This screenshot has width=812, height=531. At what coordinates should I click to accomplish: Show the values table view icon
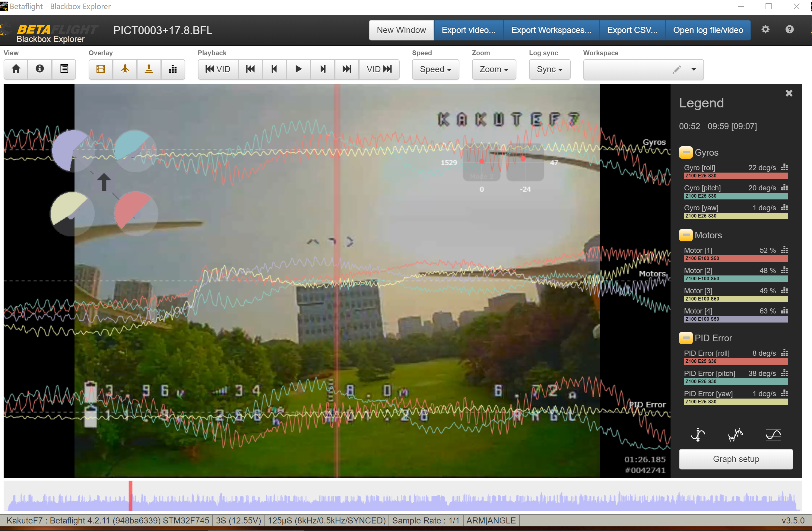[64, 69]
